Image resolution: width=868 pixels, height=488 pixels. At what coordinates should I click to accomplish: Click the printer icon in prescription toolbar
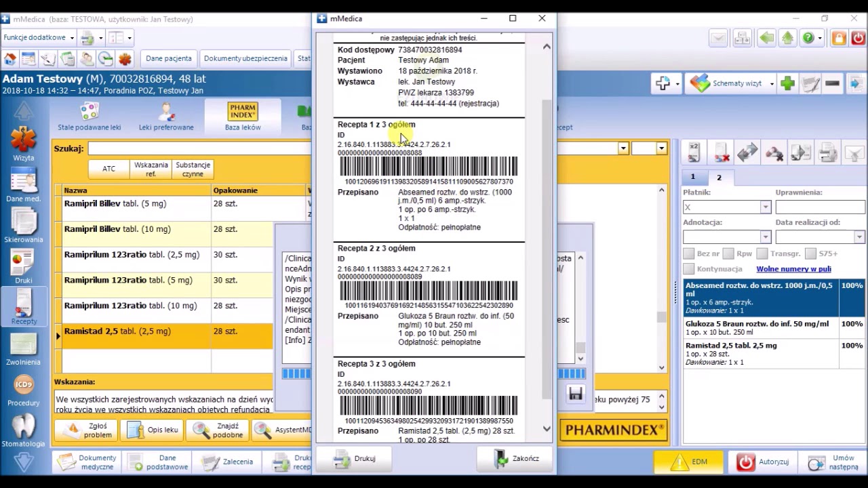pos(827,152)
